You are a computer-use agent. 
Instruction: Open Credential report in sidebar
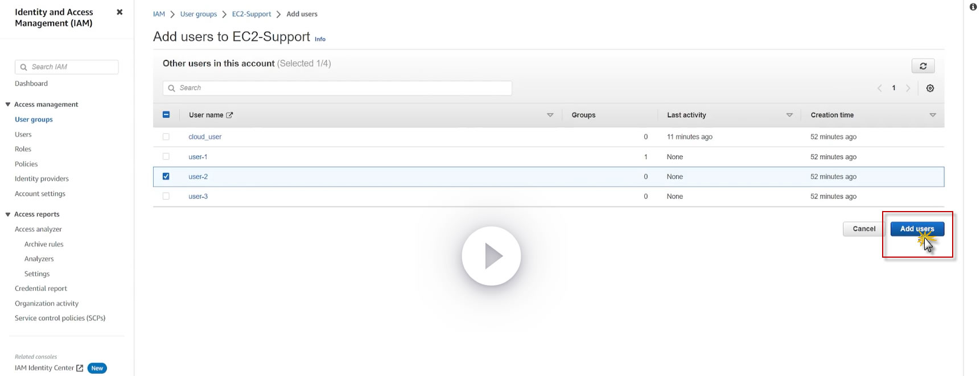point(41,288)
